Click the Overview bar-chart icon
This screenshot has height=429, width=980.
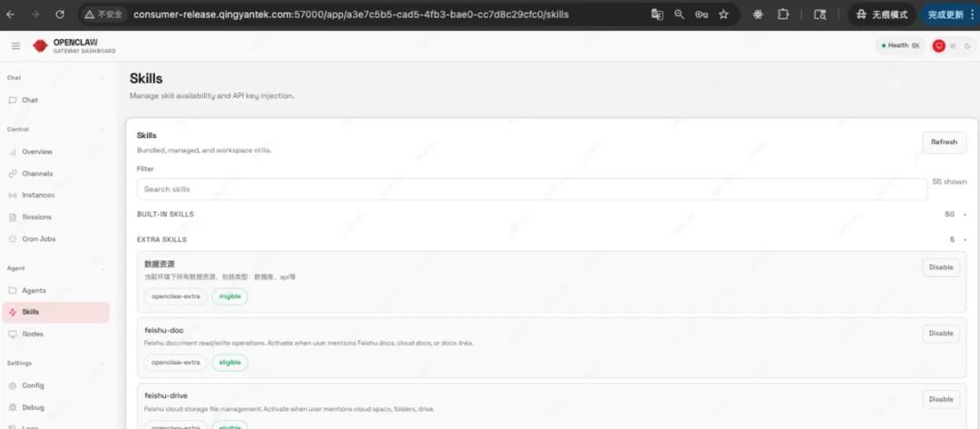[x=13, y=151]
